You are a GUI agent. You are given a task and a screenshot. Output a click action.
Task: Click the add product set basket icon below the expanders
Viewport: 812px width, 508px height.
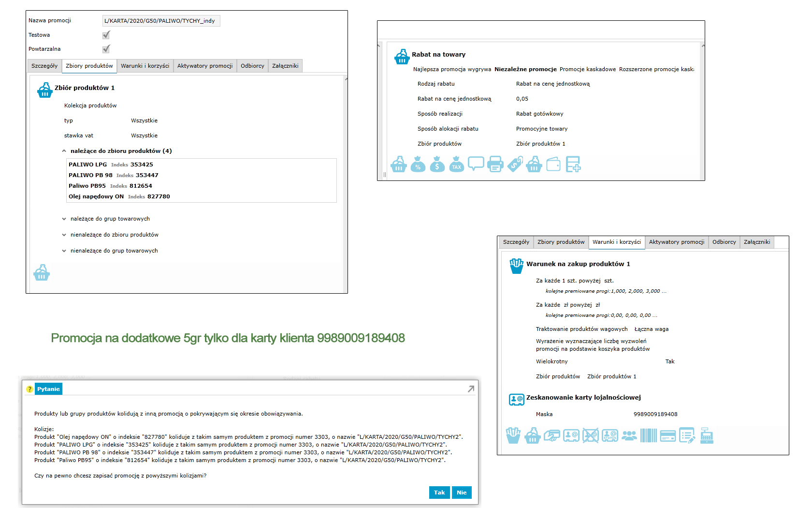pyautogui.click(x=42, y=273)
